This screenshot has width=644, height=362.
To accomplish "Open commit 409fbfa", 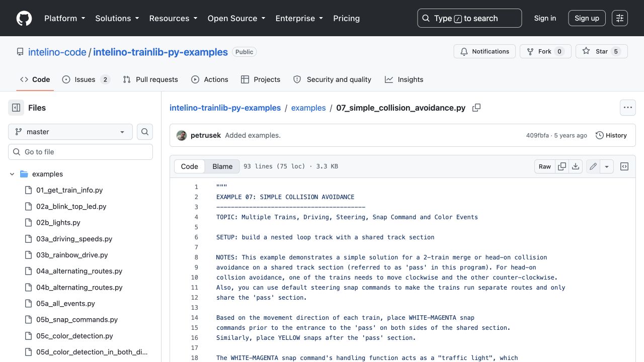I will [x=537, y=135].
